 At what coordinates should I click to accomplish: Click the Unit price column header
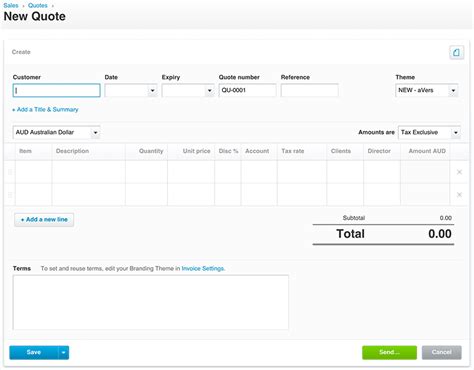197,151
